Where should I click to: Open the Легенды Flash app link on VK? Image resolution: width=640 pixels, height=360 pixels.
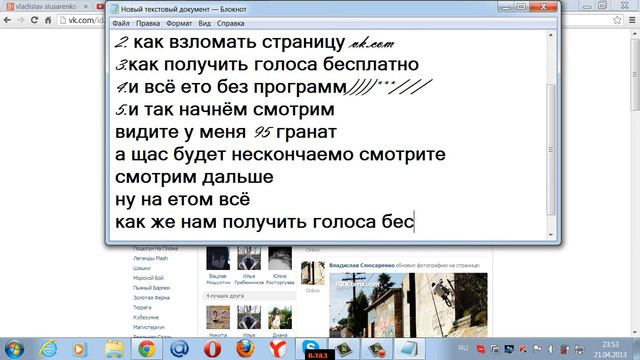151,258
